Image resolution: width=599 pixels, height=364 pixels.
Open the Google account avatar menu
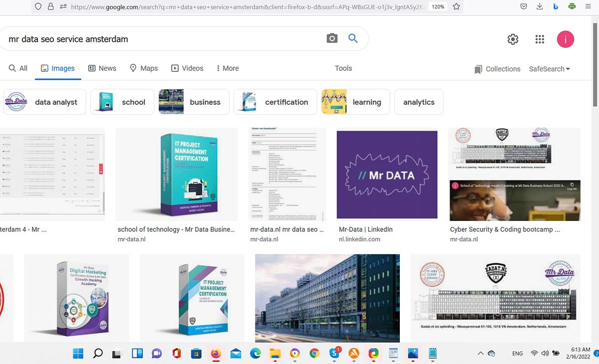tap(566, 39)
